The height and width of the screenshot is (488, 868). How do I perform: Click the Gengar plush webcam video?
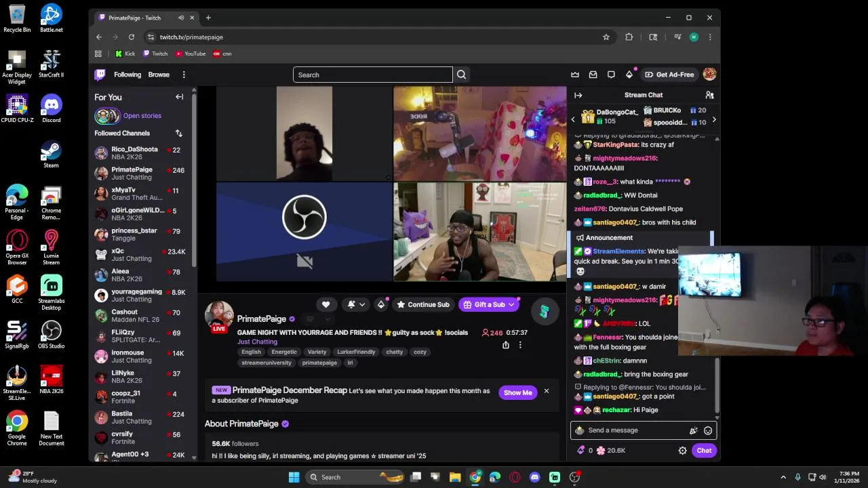[479, 232]
